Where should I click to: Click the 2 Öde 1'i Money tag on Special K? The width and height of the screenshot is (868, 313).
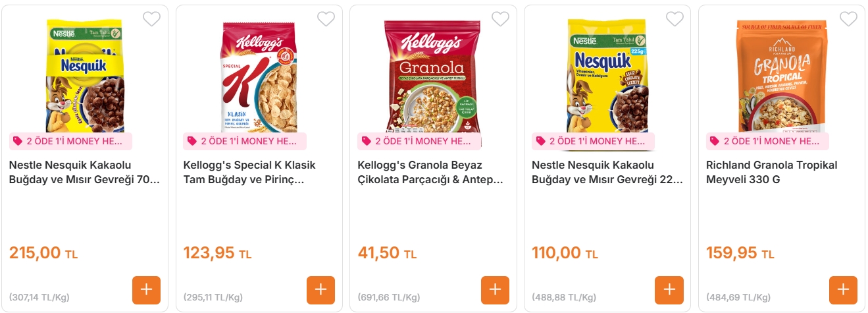click(x=244, y=141)
